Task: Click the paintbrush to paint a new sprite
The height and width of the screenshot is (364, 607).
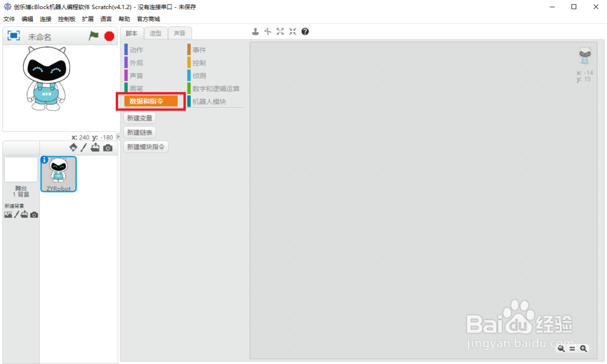Action: (84, 147)
